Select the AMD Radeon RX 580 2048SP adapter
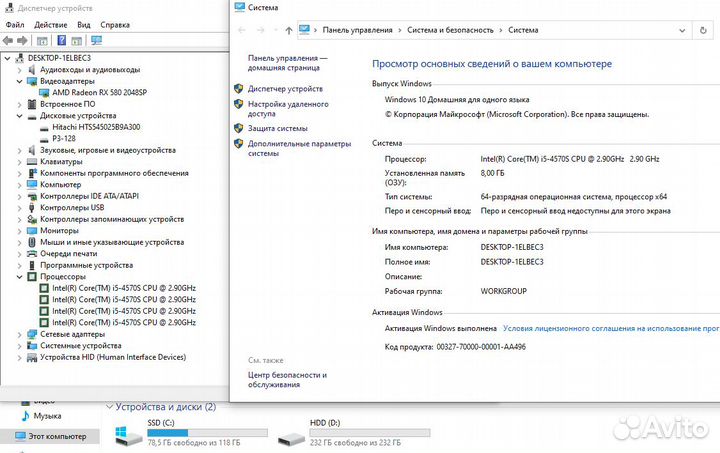720x453 pixels. tap(100, 92)
